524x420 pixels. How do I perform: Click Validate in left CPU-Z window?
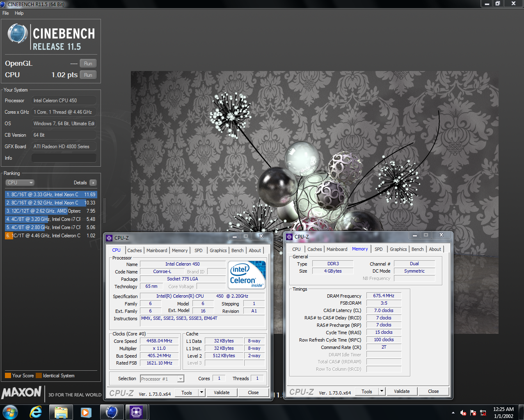pyautogui.click(x=222, y=392)
